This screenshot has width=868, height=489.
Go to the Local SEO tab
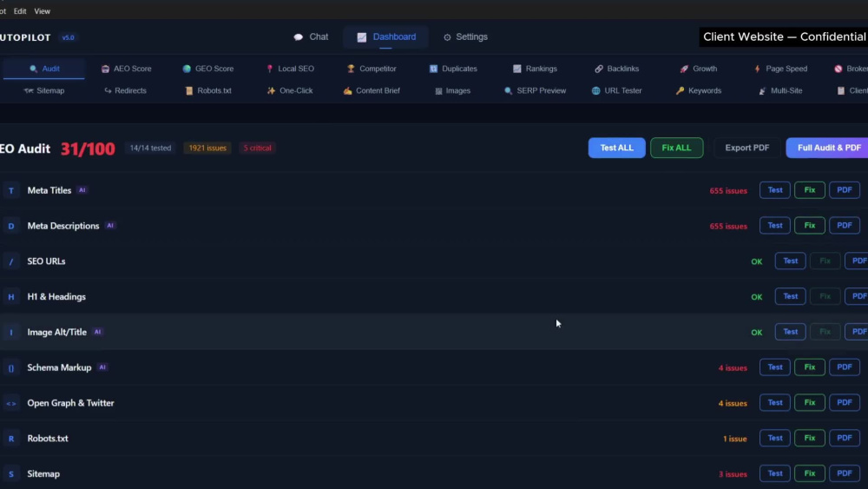point(290,69)
